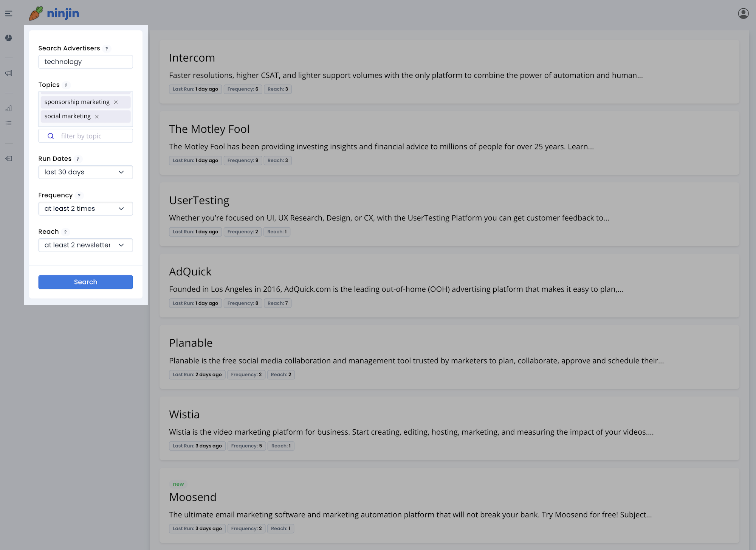Remove the sponsorship marketing topic filter
This screenshot has width=756, height=550.
(x=116, y=102)
